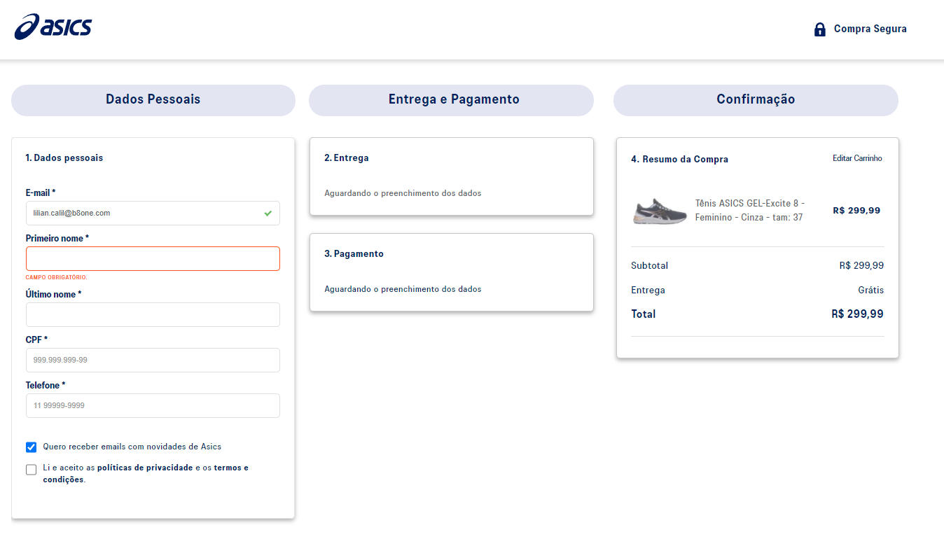The width and height of the screenshot is (944, 560).
Task: Click the 1. Dados pessoais heading
Action: (64, 158)
